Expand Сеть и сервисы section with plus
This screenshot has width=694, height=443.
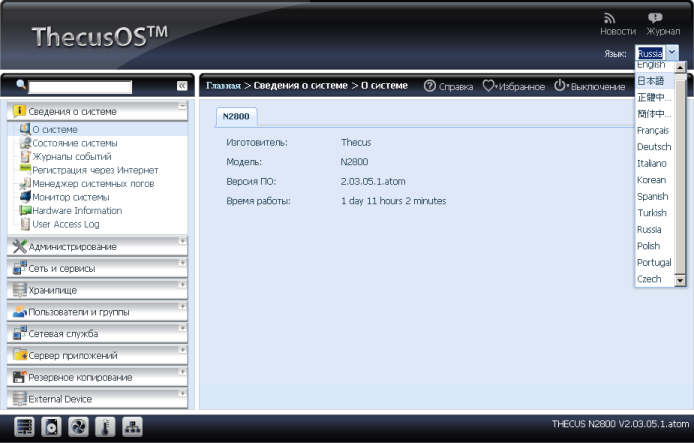182,263
